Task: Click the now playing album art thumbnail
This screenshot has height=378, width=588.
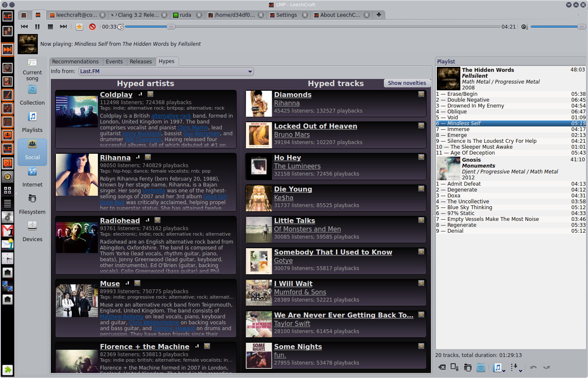Action: point(28,44)
